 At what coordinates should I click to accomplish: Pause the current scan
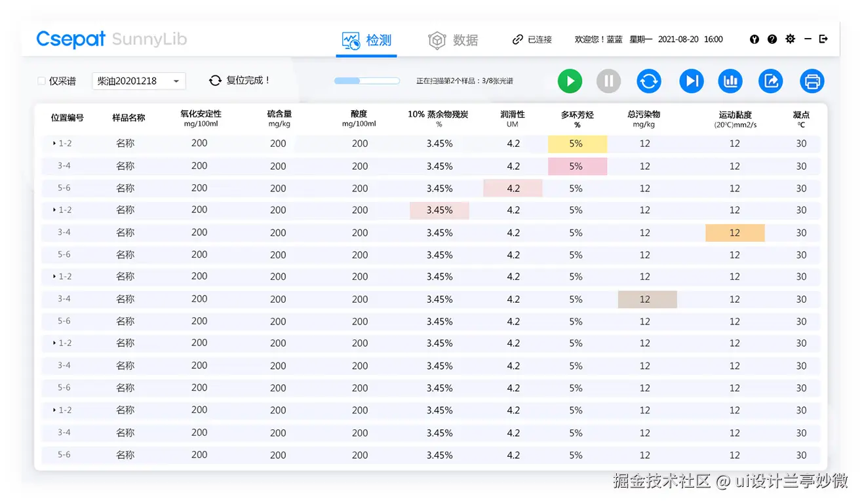pos(608,81)
